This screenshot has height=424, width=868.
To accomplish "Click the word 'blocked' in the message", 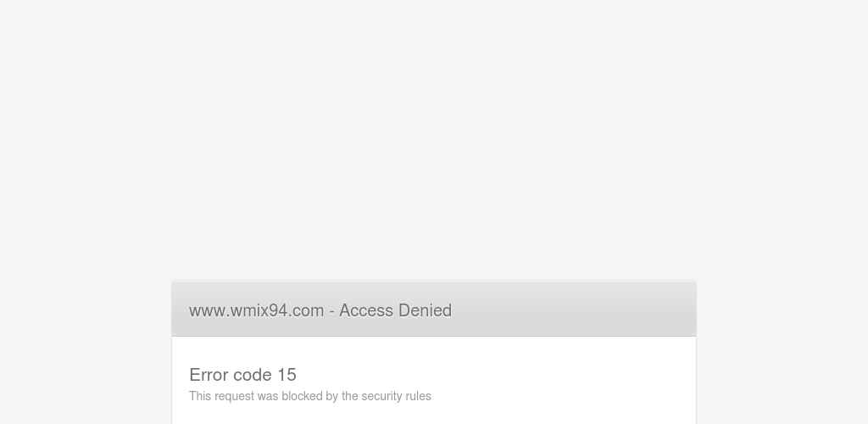I will pos(303,396).
